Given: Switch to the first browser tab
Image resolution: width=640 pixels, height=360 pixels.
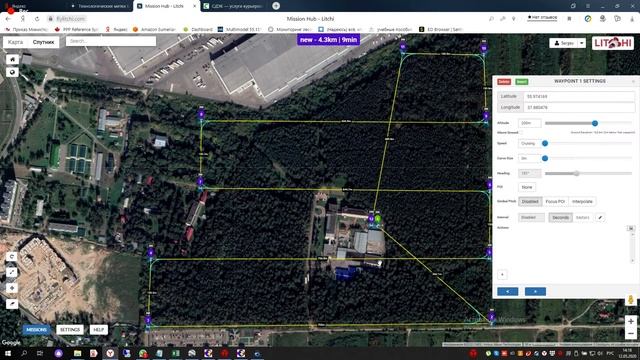Looking at the screenshot, I should pyautogui.click(x=100, y=6).
